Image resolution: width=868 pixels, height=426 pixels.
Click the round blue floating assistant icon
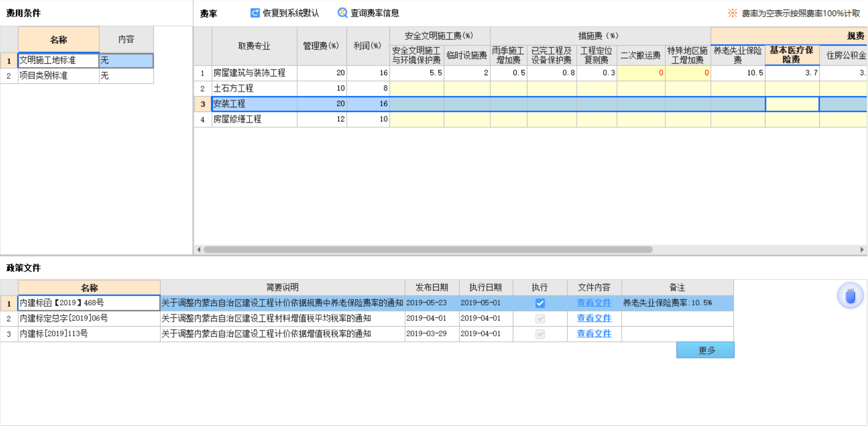pos(850,296)
